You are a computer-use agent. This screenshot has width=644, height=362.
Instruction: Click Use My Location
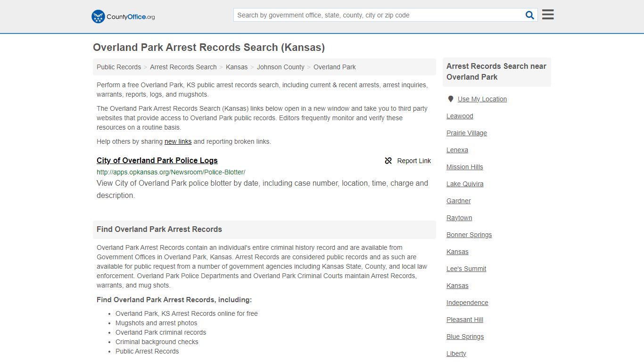pos(482,99)
